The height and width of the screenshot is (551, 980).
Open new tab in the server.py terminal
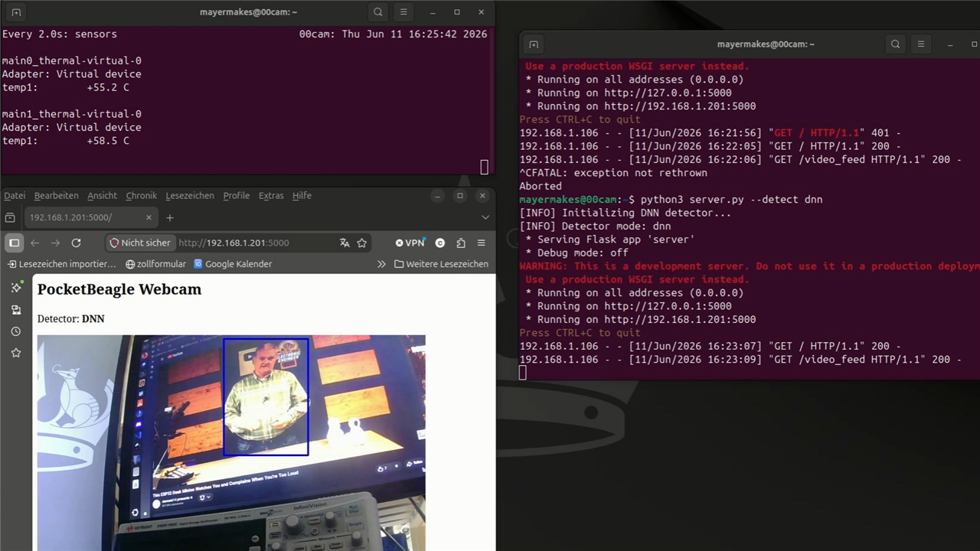[534, 44]
